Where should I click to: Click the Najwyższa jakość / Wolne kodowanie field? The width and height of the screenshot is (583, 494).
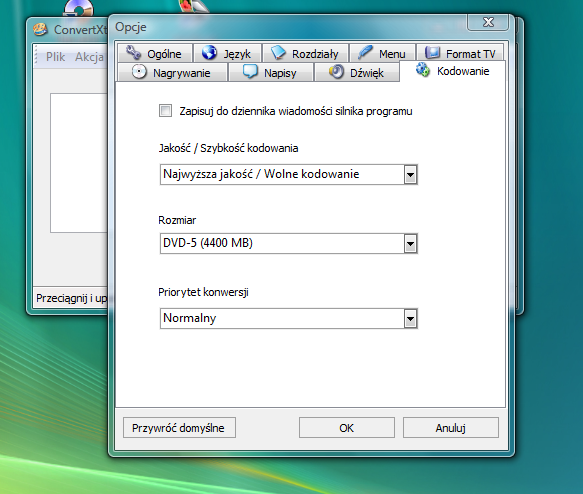(x=289, y=174)
